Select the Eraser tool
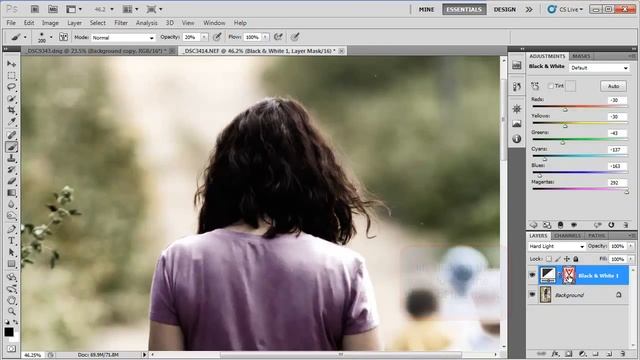Screen dimensions: 640x360 tap(11, 181)
